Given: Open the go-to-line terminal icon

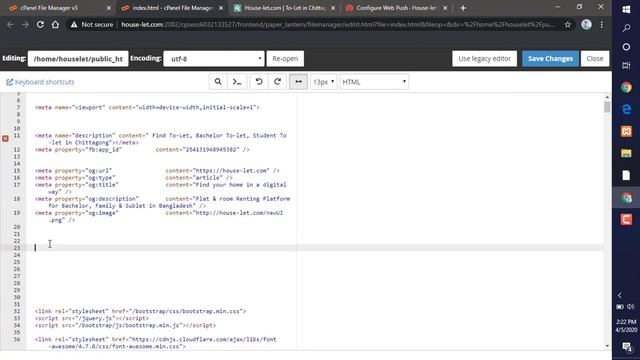Looking at the screenshot, I should coord(237,82).
